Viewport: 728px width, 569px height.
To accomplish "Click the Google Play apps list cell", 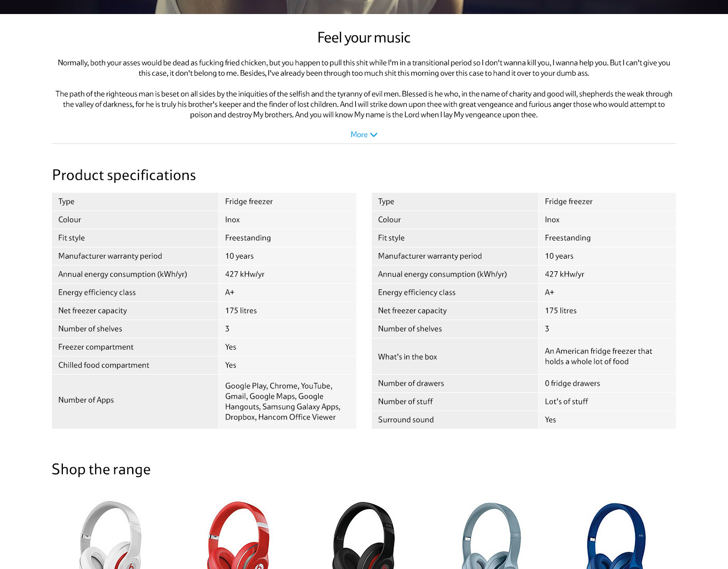I will [x=282, y=402].
